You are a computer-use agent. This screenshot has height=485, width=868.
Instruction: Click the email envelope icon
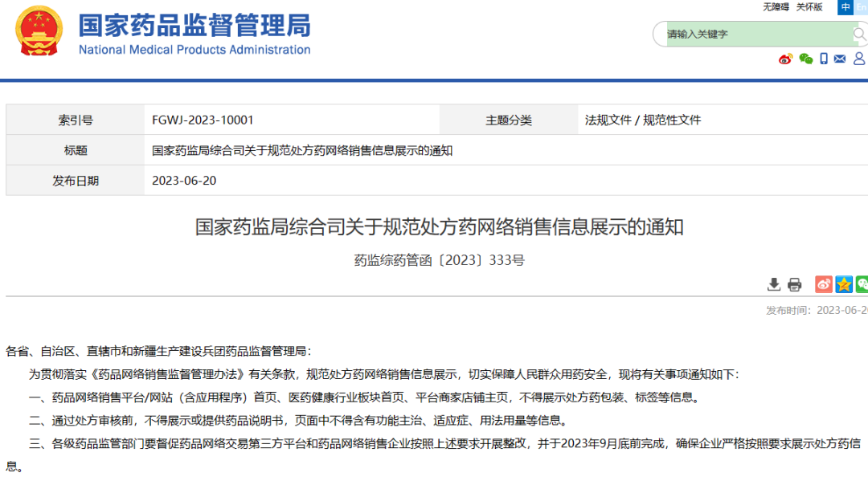pos(840,59)
